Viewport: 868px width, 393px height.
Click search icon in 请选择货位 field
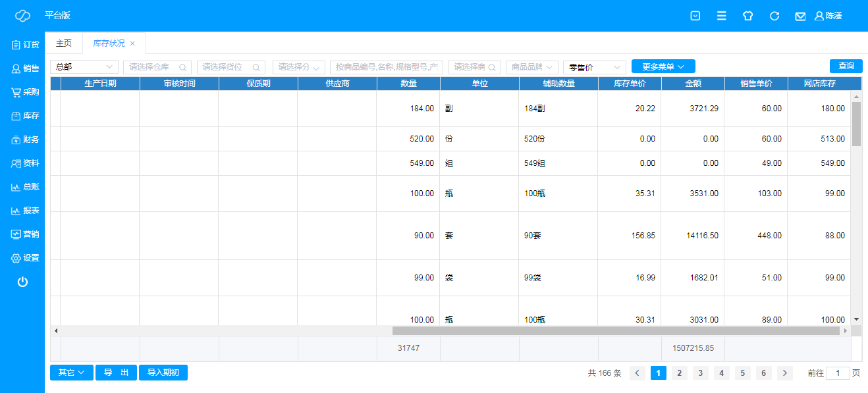tap(256, 67)
